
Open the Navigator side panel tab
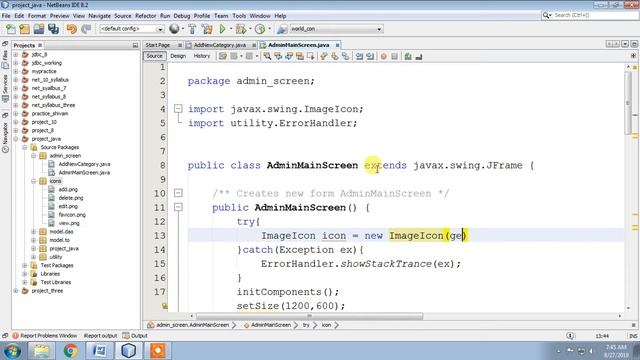tap(5, 137)
